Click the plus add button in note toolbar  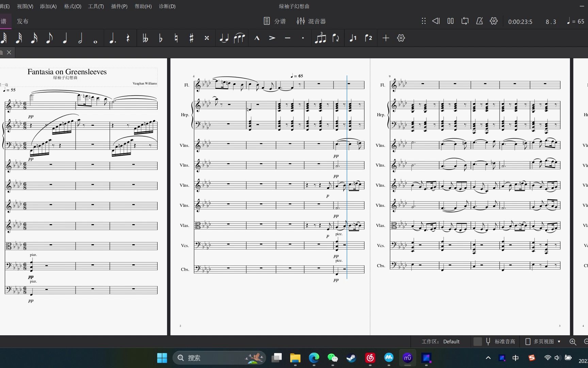click(386, 38)
